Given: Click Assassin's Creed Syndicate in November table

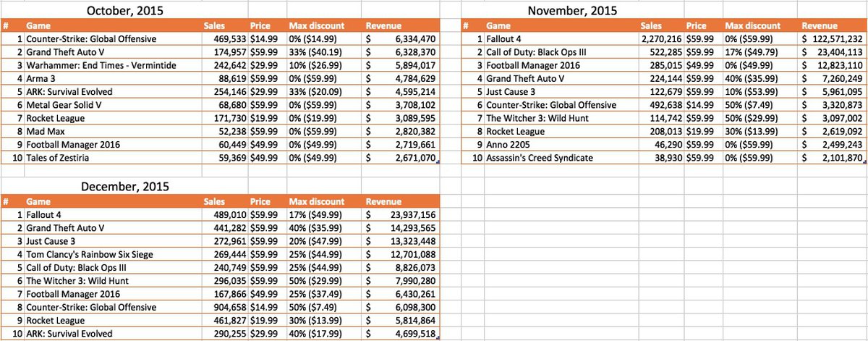Looking at the screenshot, I should pyautogui.click(x=540, y=159).
